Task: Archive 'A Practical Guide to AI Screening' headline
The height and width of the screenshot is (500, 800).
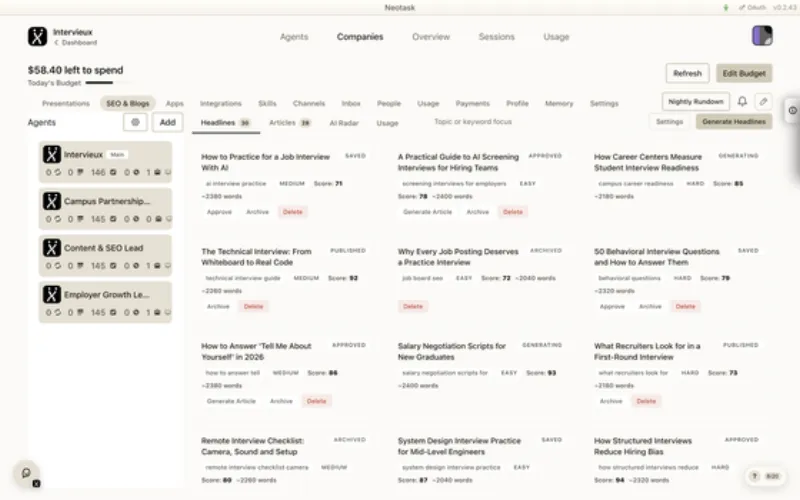Action: (478, 212)
